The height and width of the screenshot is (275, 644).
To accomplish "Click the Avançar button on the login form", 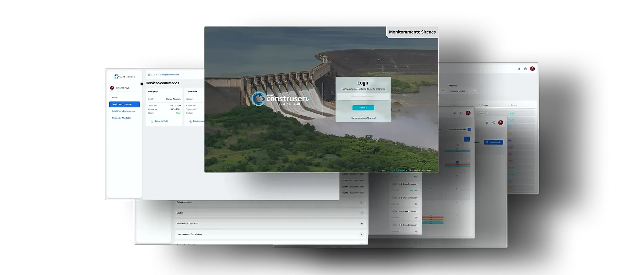I will click(363, 108).
